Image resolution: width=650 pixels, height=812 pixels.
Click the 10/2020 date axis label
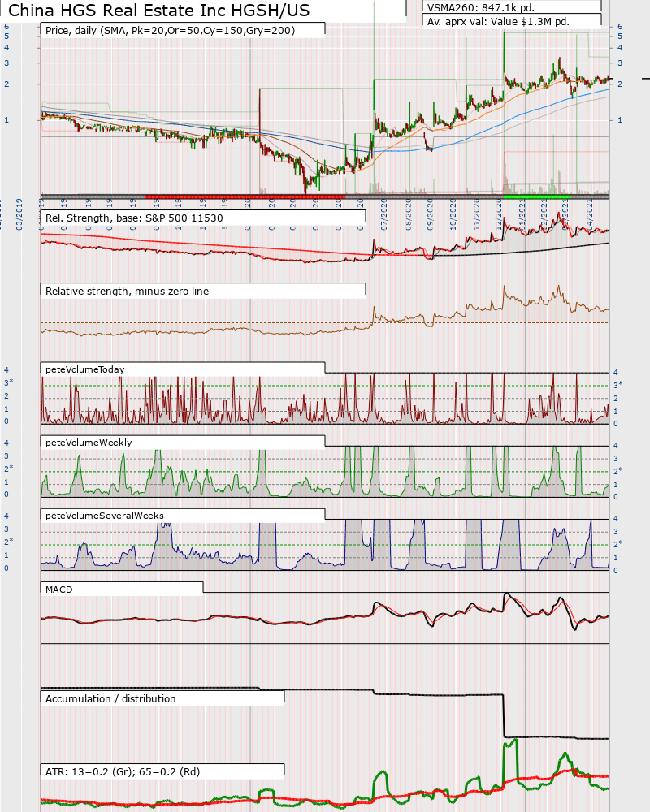(x=453, y=214)
